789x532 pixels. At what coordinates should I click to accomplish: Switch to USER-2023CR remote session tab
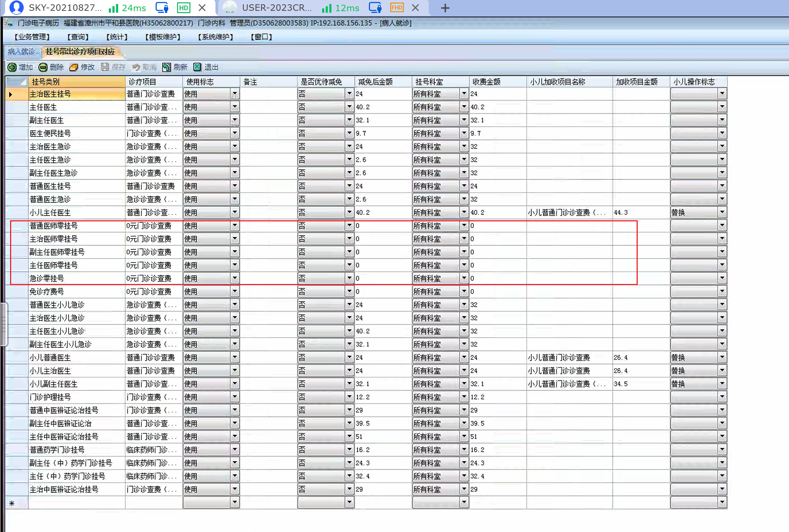[276, 8]
